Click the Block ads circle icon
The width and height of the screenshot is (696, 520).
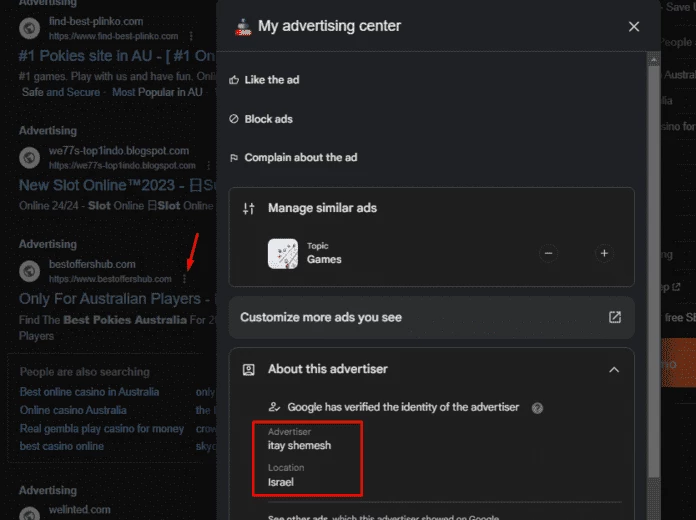(234, 119)
